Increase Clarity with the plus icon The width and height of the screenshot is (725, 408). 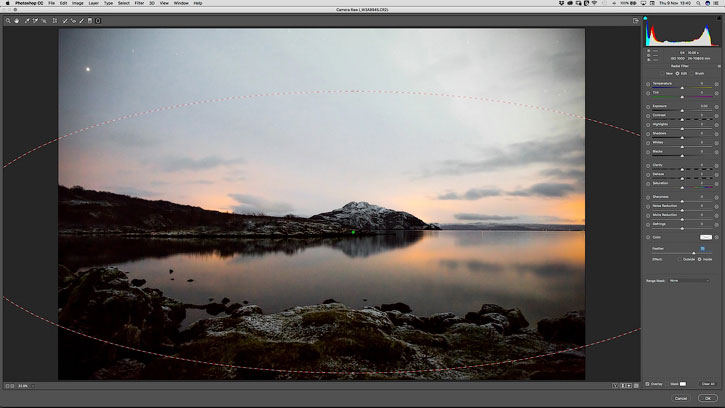coord(717,166)
